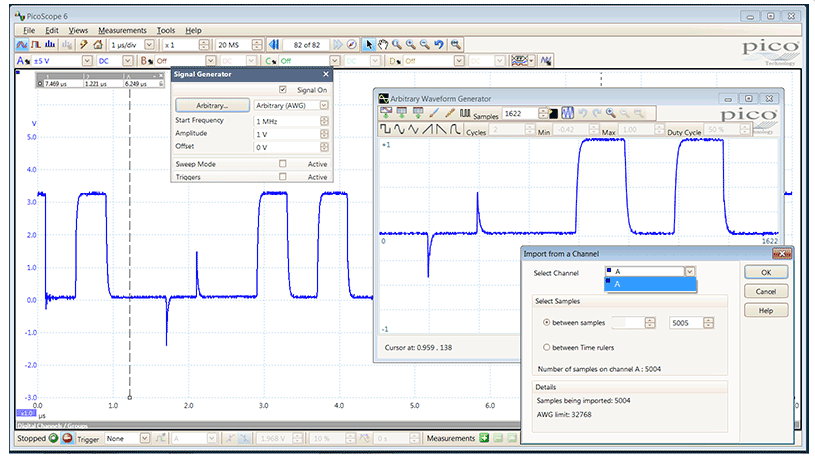Click the green Start capture button
Image resolution: width=815 pixels, height=459 pixels.
tap(53, 438)
